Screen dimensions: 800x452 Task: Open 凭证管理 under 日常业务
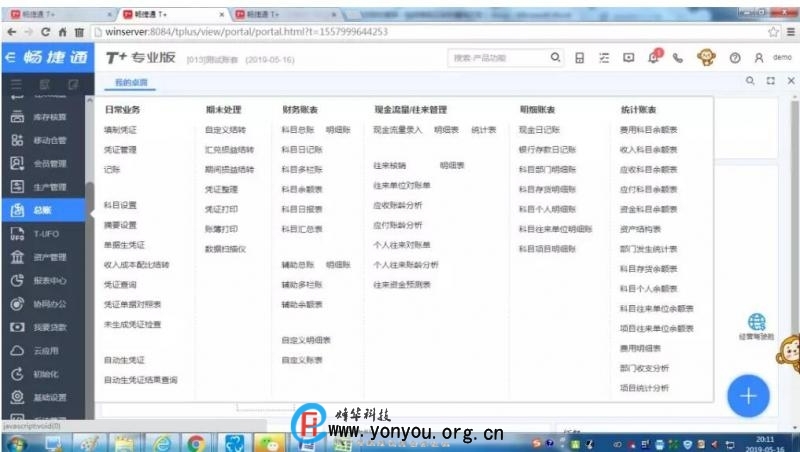click(120, 149)
